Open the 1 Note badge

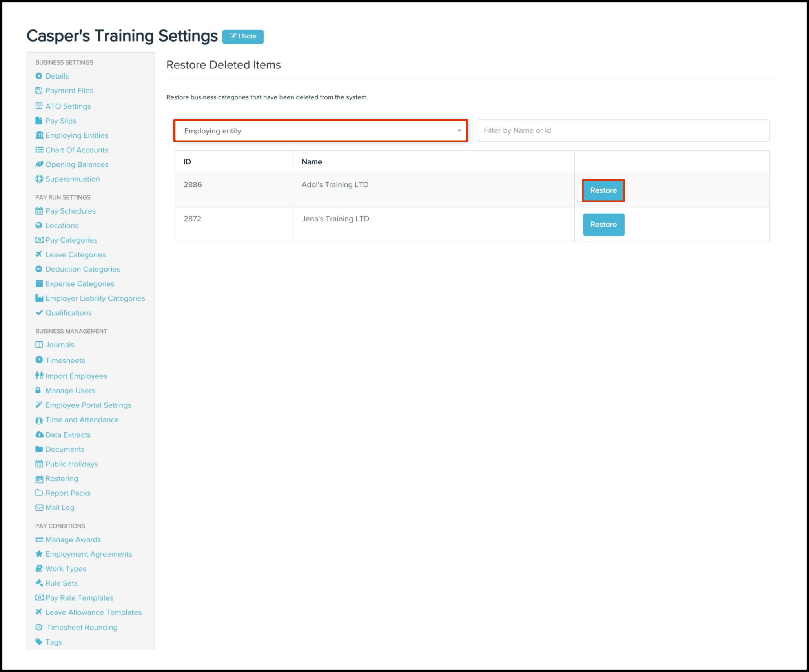tap(243, 37)
